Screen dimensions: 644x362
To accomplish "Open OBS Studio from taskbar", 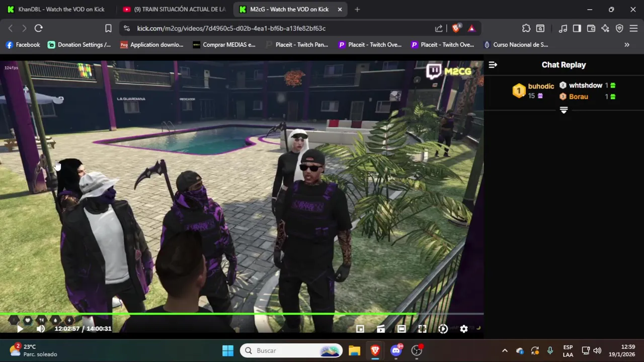I will (417, 350).
